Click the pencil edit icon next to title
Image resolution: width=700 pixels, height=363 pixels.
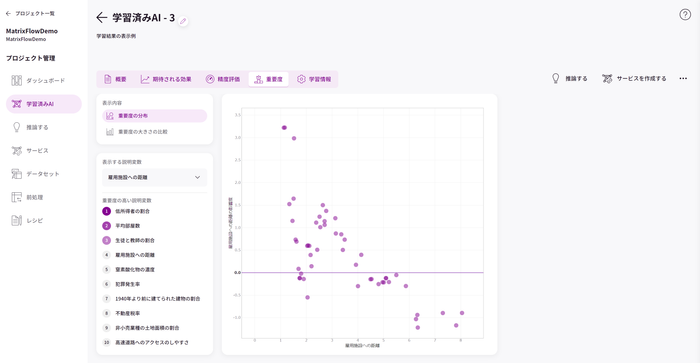[x=183, y=21]
